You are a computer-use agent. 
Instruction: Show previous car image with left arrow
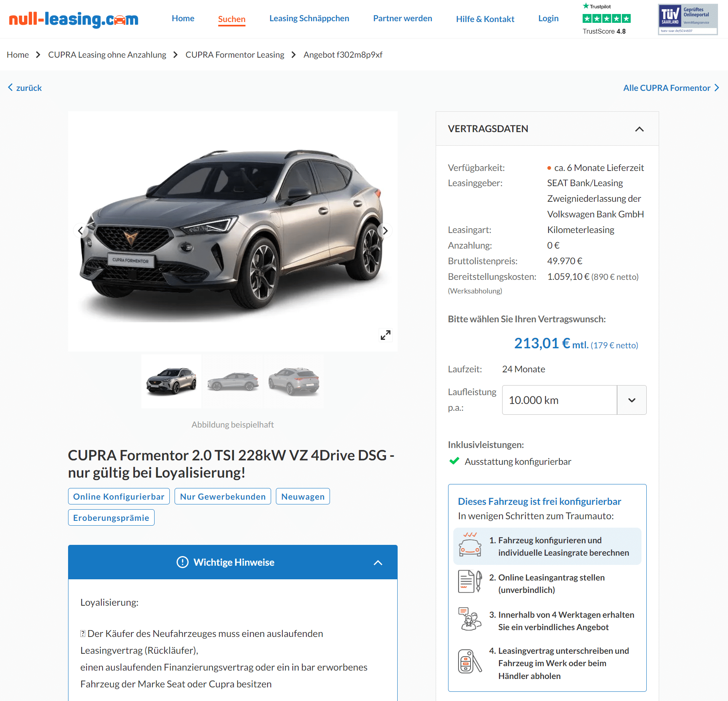point(80,231)
